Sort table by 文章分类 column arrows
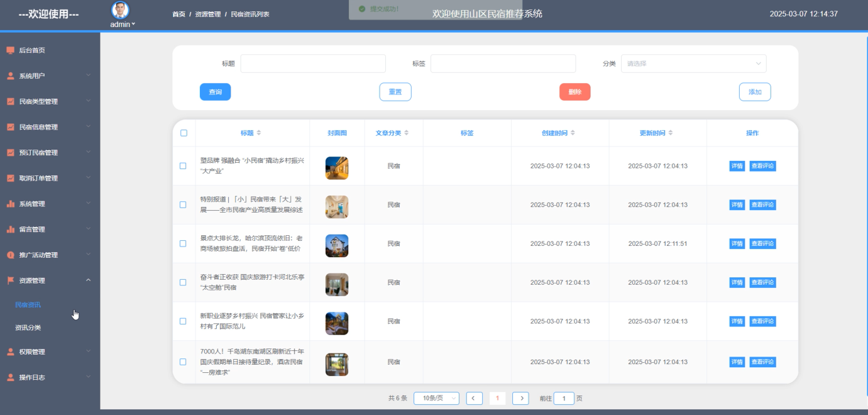The height and width of the screenshot is (415, 868). [x=406, y=133]
